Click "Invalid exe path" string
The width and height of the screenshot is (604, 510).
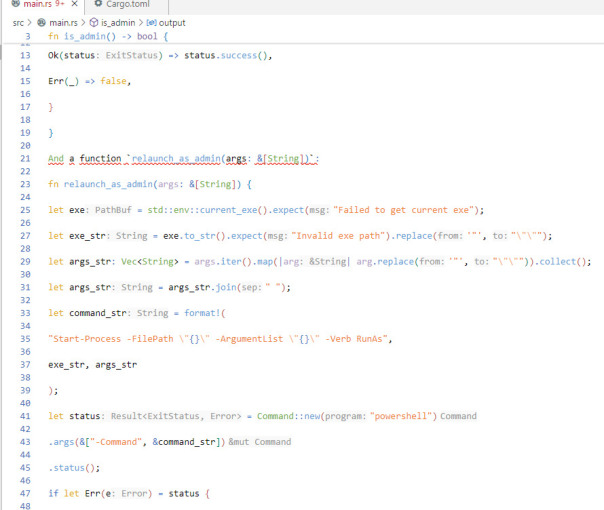(x=338, y=236)
